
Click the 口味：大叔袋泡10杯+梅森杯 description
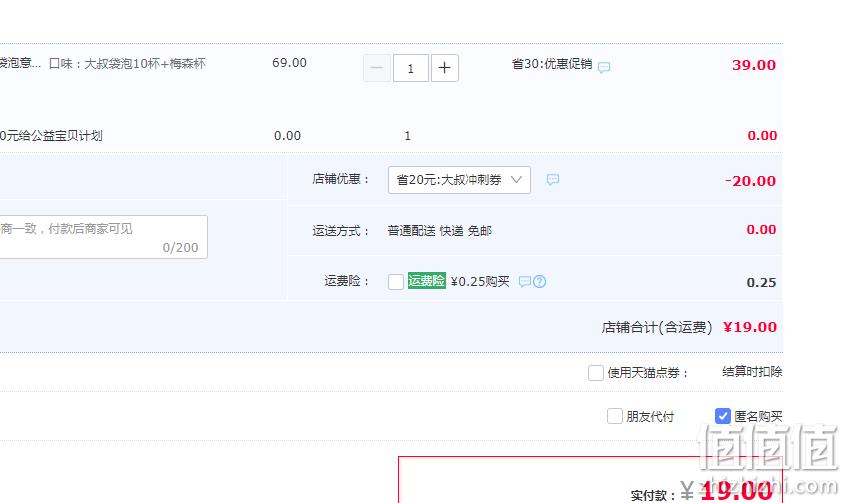click(127, 64)
